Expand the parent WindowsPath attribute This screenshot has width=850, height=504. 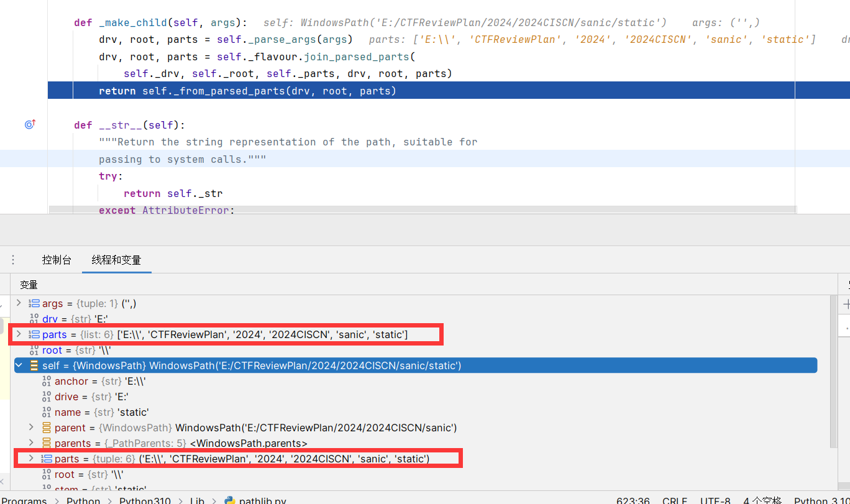(31, 428)
